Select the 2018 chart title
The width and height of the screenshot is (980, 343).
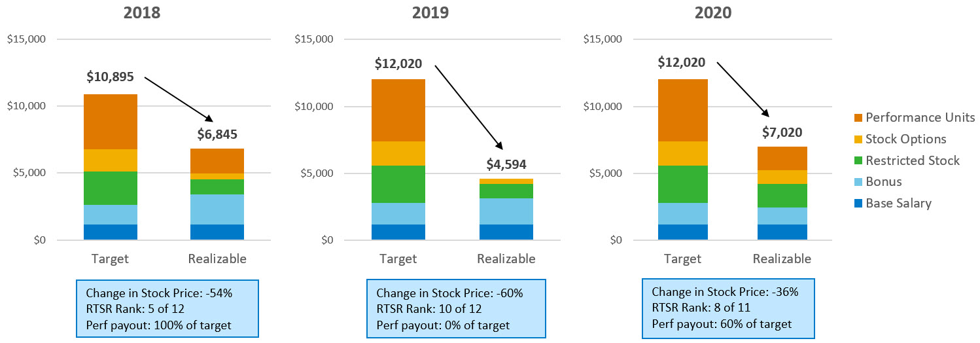[142, 12]
